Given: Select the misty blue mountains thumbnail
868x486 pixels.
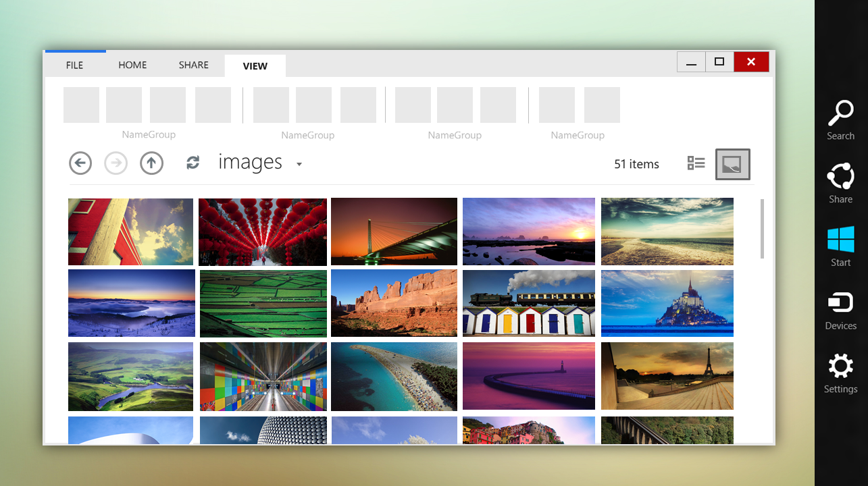Looking at the screenshot, I should tap(132, 303).
